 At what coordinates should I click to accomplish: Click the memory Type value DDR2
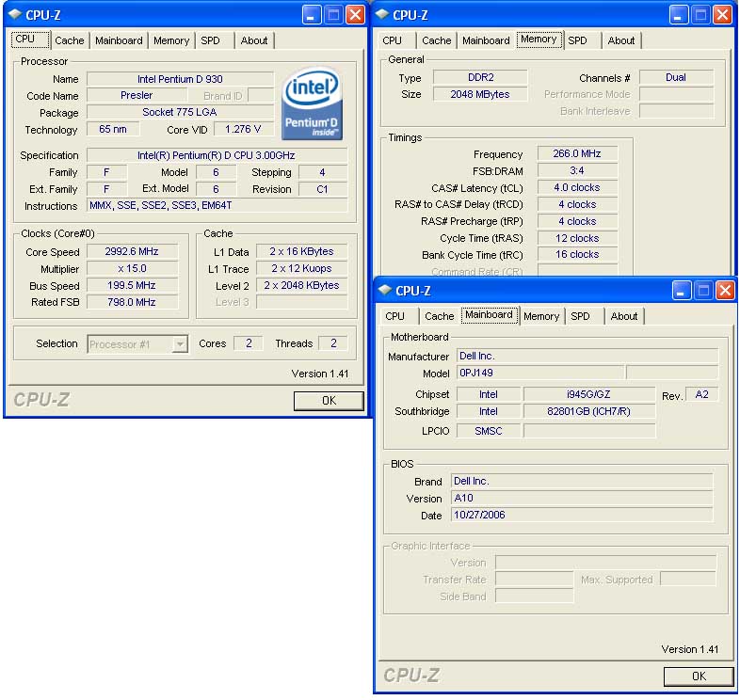(480, 77)
